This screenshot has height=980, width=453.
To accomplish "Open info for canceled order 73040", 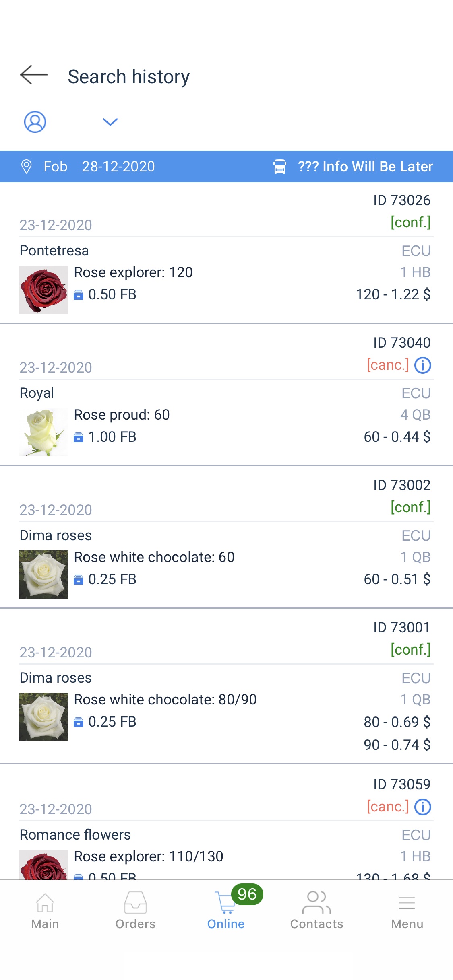I will pos(423,365).
